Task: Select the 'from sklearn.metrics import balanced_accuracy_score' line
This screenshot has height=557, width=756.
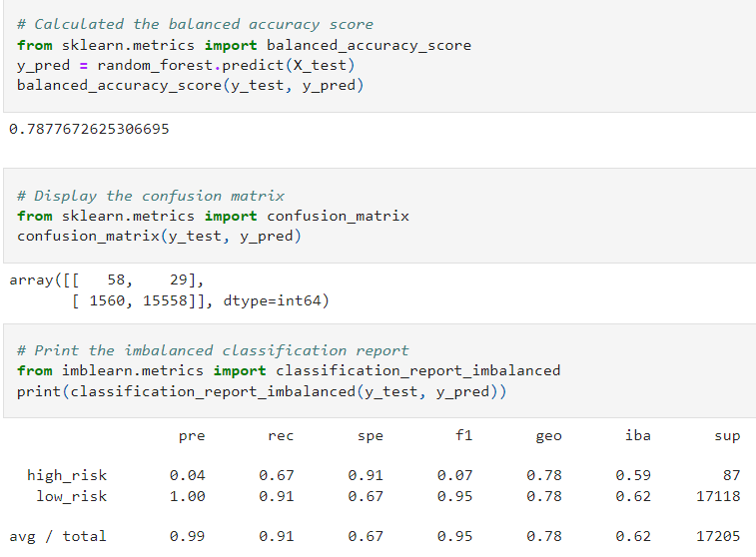Action: pyautogui.click(x=244, y=45)
